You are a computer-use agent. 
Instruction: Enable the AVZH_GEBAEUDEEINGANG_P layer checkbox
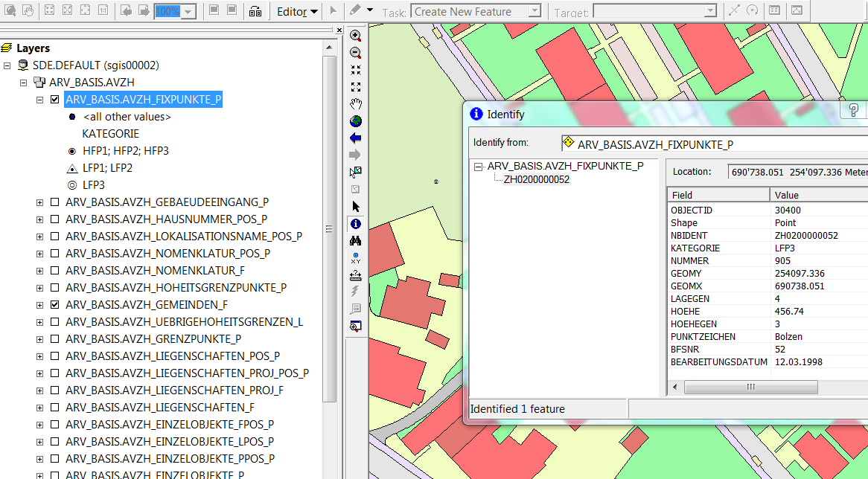pos(54,202)
